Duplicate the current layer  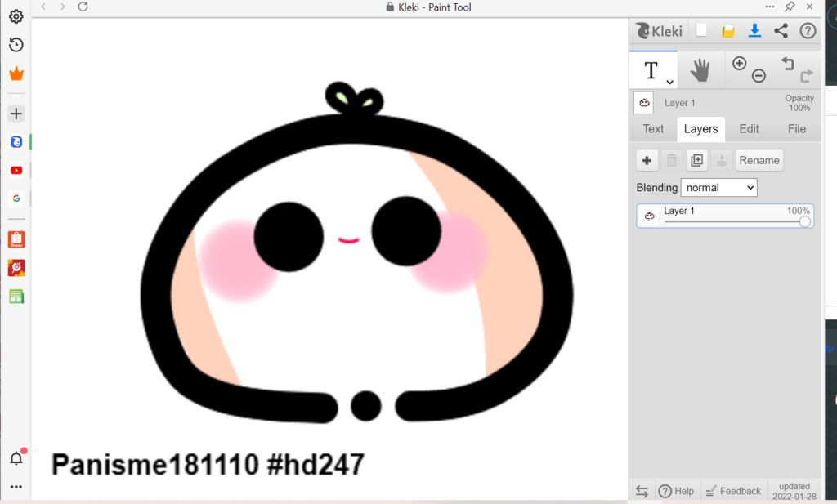click(696, 161)
